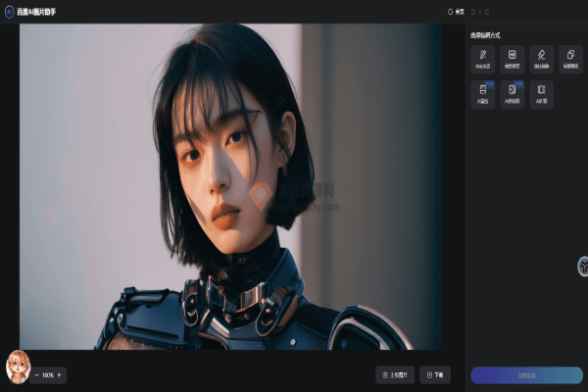Select the AI watermark removal tool
The image size is (588, 392).
(x=483, y=59)
